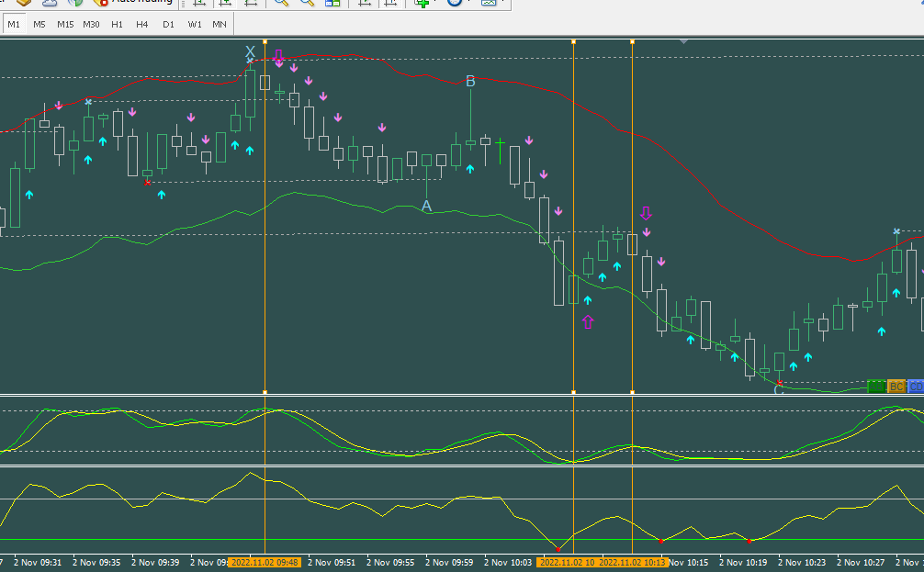Click the X pattern label on chart
This screenshot has height=572, width=924.
[250, 52]
